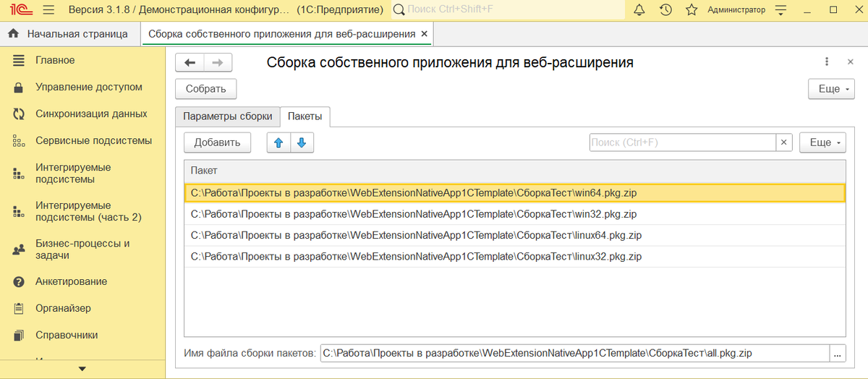This screenshot has width=868, height=379.
Task: Move package down with blue arrow
Action: (302, 142)
